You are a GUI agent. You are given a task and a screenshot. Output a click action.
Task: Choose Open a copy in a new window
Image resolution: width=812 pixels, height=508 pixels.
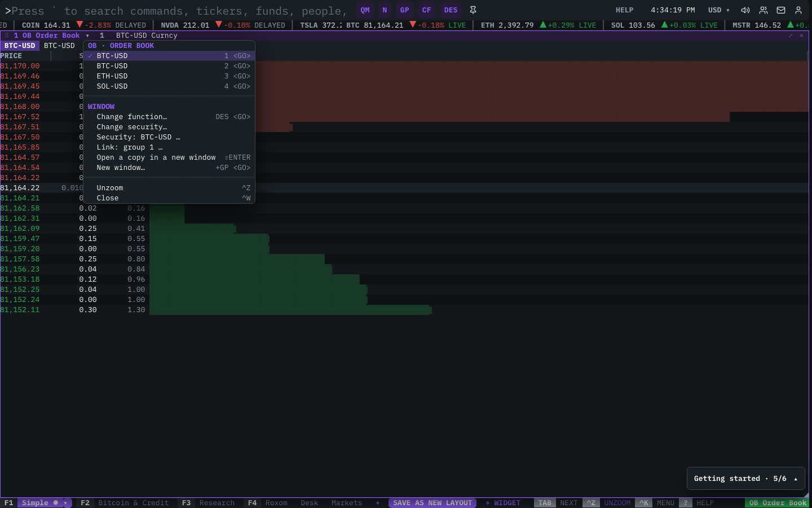click(169, 157)
